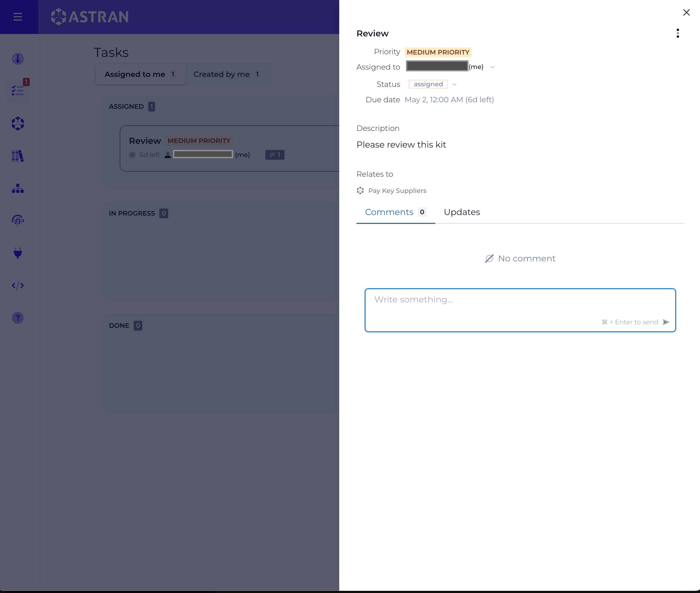Open the hamburger menu

(x=18, y=17)
